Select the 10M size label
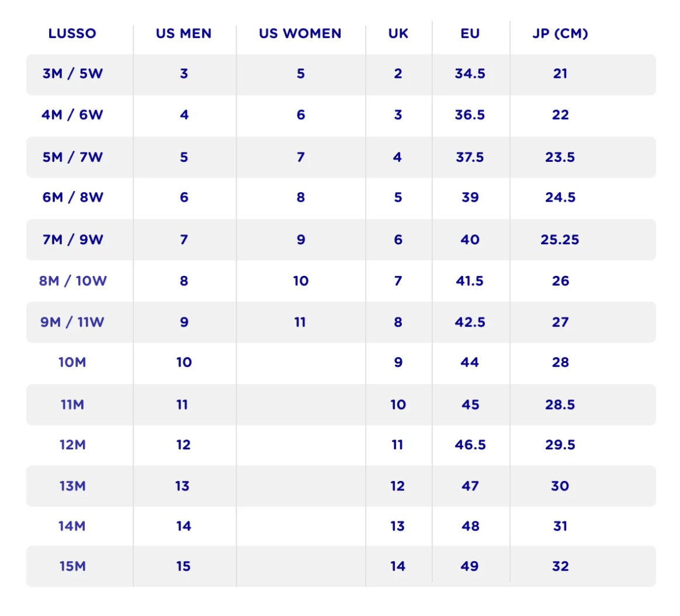680x616 pixels. point(72,362)
